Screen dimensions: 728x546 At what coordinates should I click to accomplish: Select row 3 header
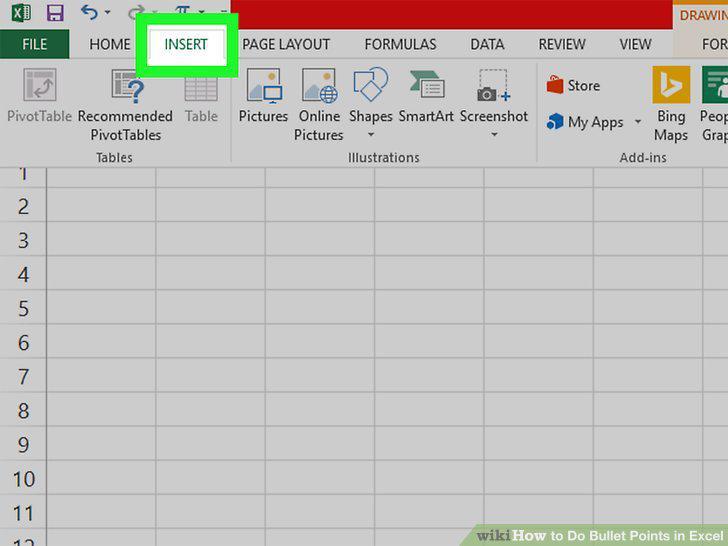23,240
